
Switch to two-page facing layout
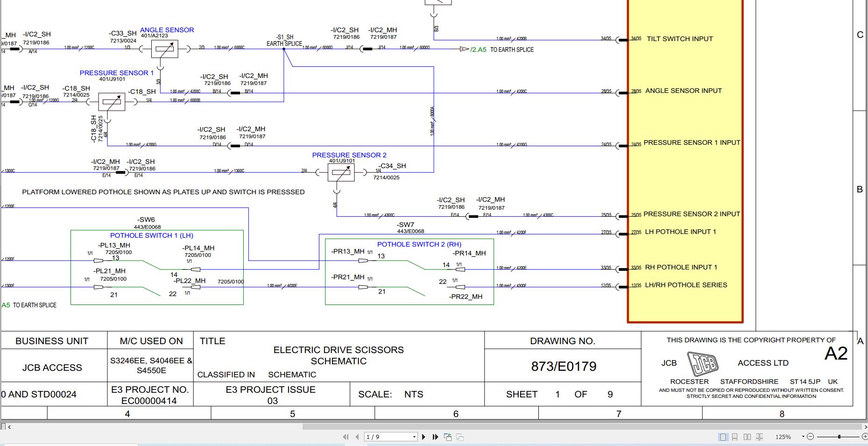[747, 437]
